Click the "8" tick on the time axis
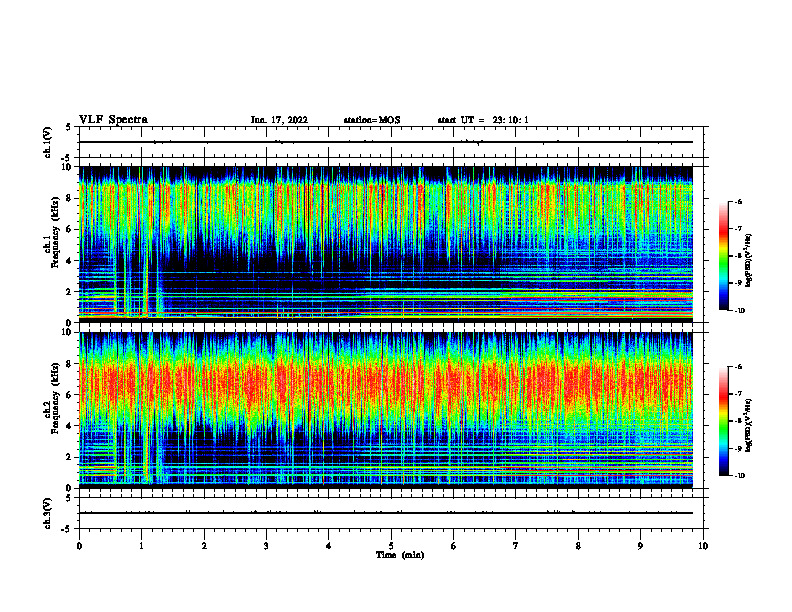 pos(578,546)
